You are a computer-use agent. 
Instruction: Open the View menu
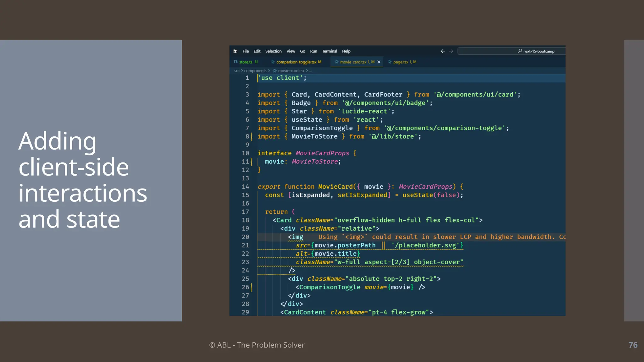291,51
